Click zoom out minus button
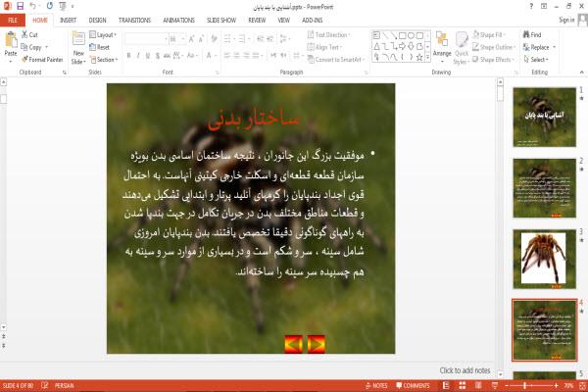The width and height of the screenshot is (588, 392). coord(507,385)
